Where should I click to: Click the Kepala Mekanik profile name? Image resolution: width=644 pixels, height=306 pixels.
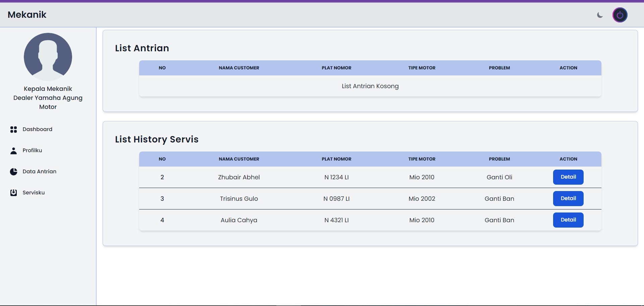click(48, 89)
